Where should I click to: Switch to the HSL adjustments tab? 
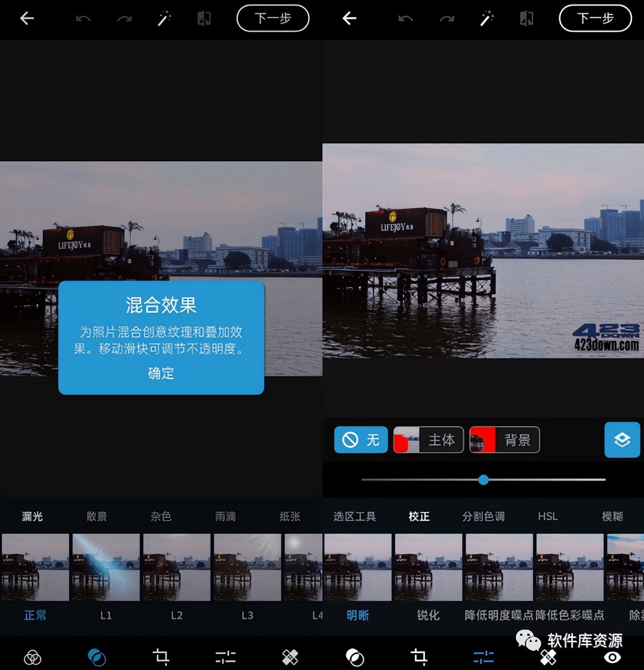point(548,516)
